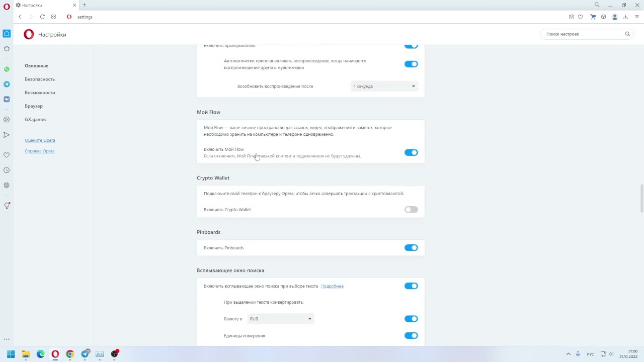The height and width of the screenshot is (362, 644).
Task: Add page to bookmarks with heart icon
Action: coord(580,17)
